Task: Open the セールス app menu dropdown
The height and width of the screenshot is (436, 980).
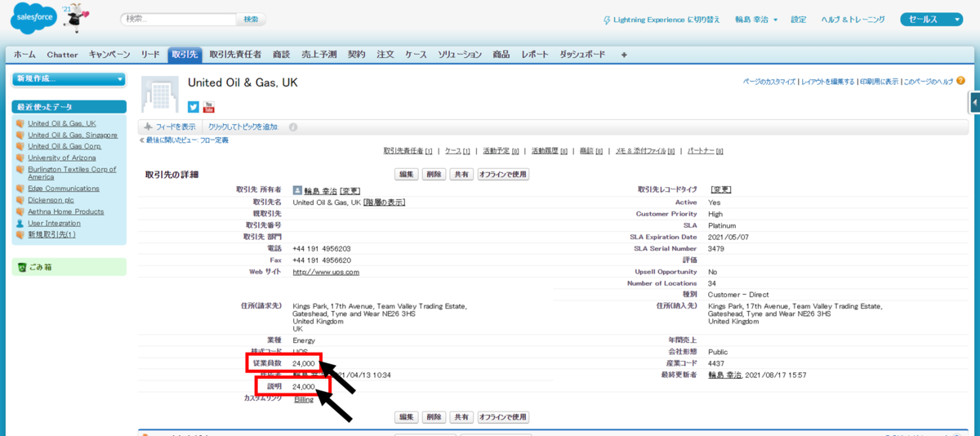Action: (x=933, y=20)
